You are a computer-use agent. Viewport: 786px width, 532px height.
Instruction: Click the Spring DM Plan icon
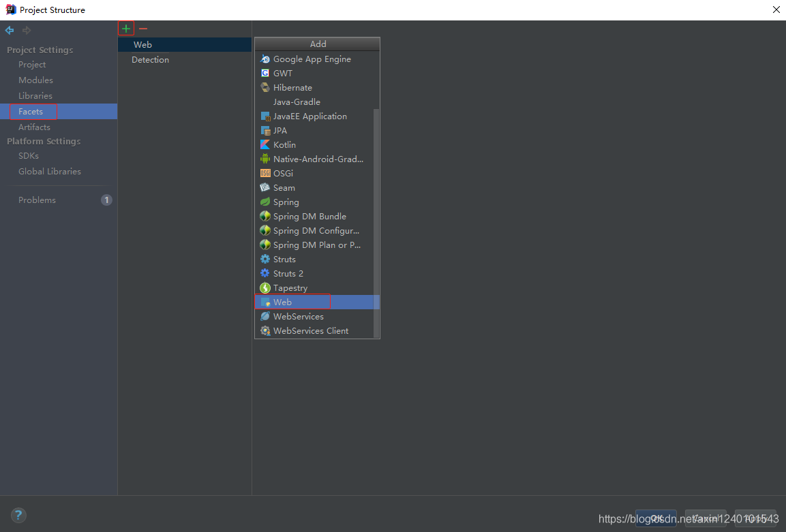tap(265, 245)
